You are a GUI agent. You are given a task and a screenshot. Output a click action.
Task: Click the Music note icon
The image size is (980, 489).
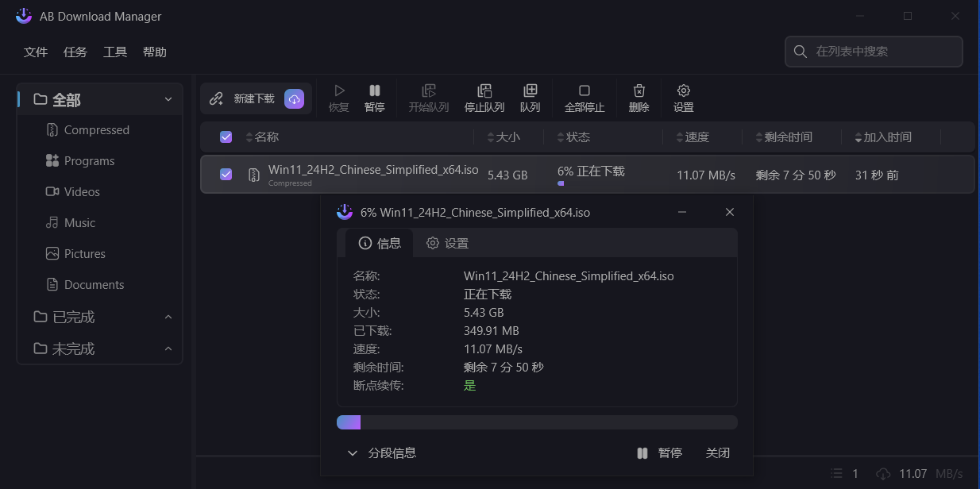pyautogui.click(x=52, y=223)
